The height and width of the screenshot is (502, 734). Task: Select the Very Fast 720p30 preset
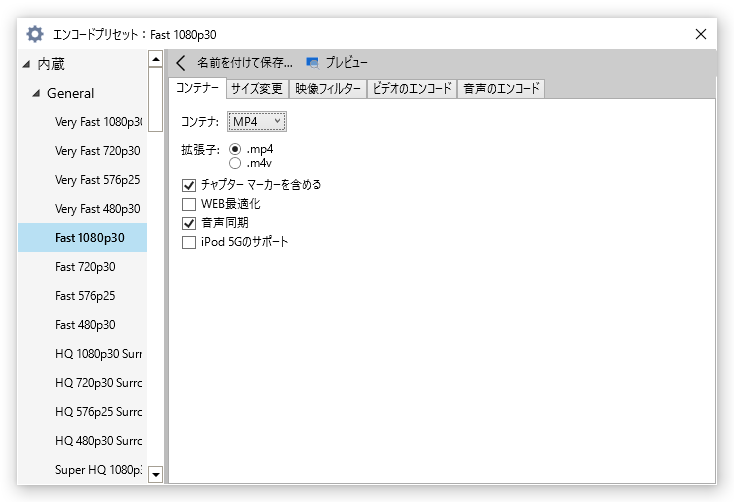point(82,151)
